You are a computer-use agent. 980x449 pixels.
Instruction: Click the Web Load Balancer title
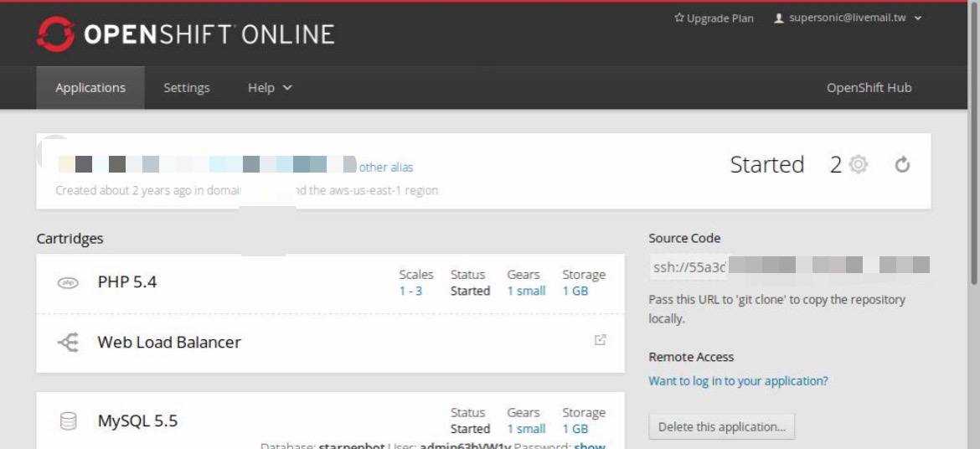168,342
